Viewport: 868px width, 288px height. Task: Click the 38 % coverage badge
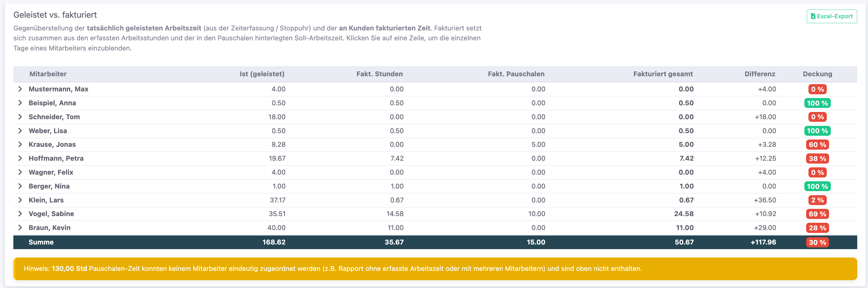817,158
